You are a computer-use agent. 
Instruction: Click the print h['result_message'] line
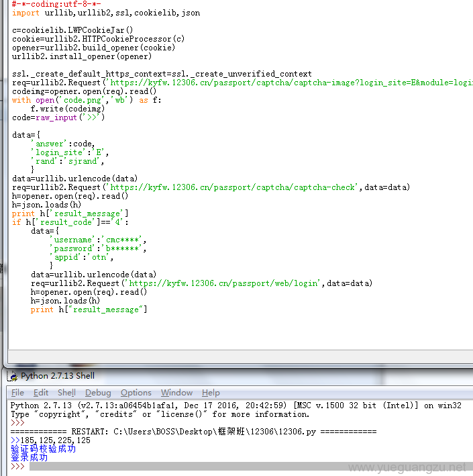point(70,213)
